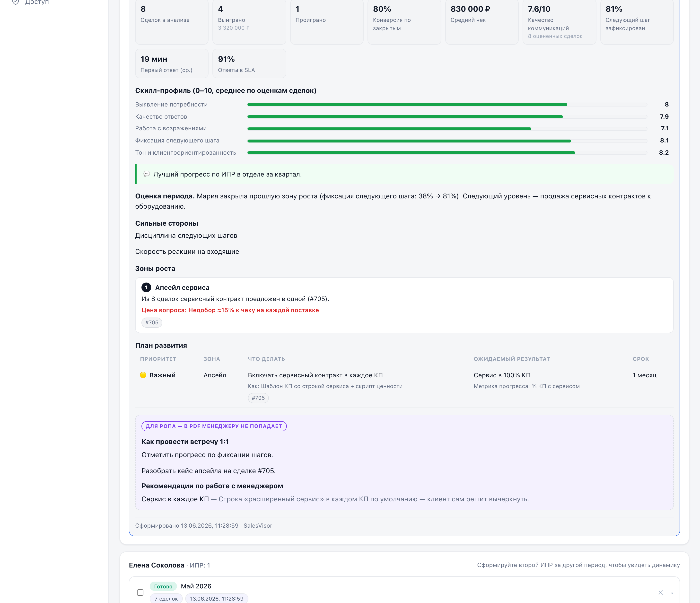700x603 pixels.
Task: Click the Тон и клиентоориентированность skill bar
Action: [x=447, y=152]
